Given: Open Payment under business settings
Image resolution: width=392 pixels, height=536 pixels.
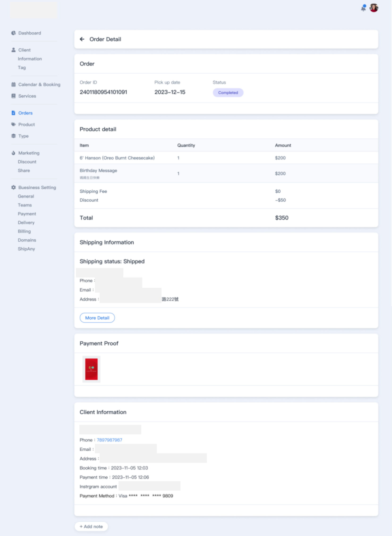Looking at the screenshot, I should click(27, 214).
